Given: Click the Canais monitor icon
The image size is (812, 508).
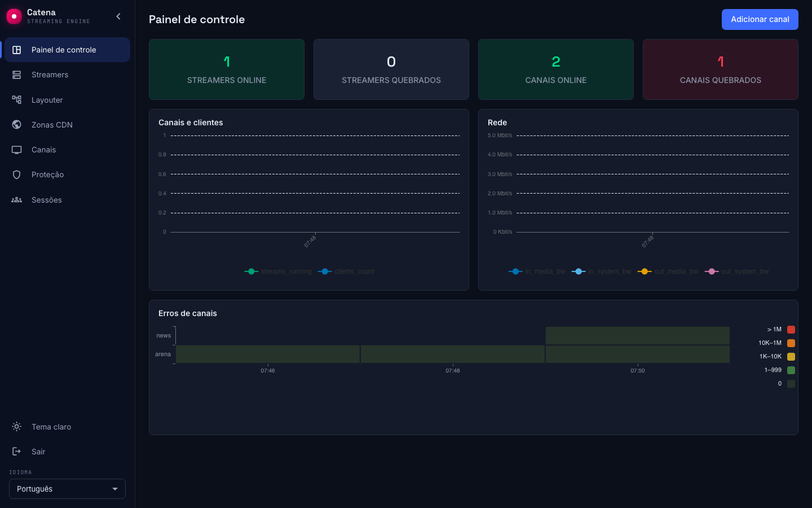Looking at the screenshot, I should tap(17, 150).
